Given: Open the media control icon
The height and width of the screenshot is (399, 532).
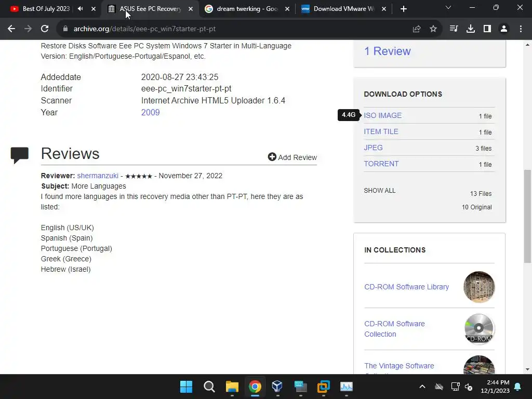Looking at the screenshot, I should (454, 29).
